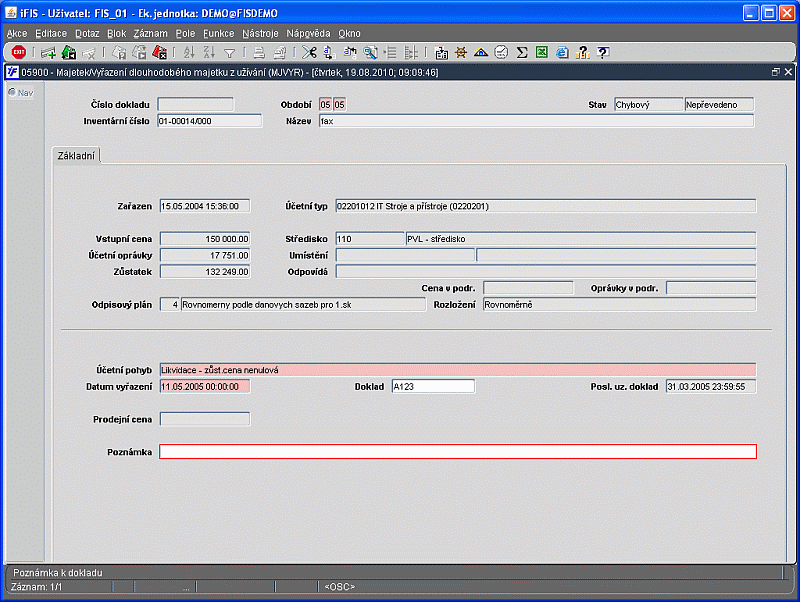Image resolution: width=800 pixels, height=602 pixels.
Task: Restore the inner MJVYR form window
Action: pyautogui.click(x=776, y=72)
